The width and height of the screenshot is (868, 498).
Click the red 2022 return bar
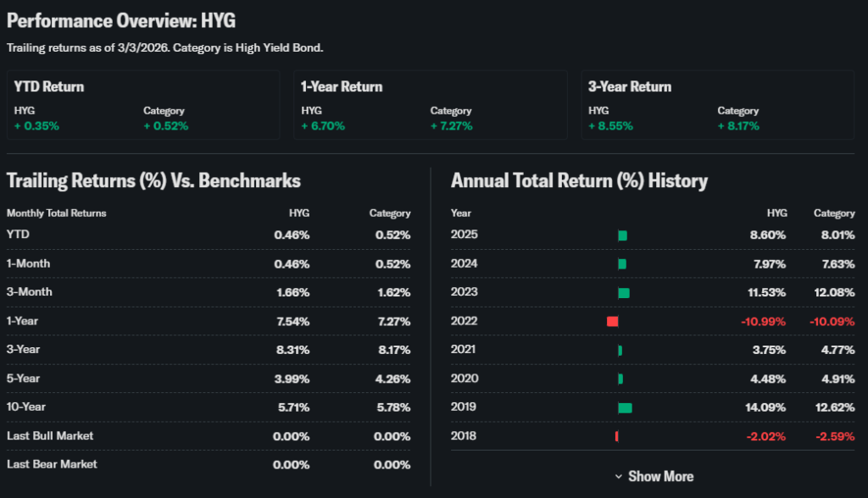click(x=613, y=321)
